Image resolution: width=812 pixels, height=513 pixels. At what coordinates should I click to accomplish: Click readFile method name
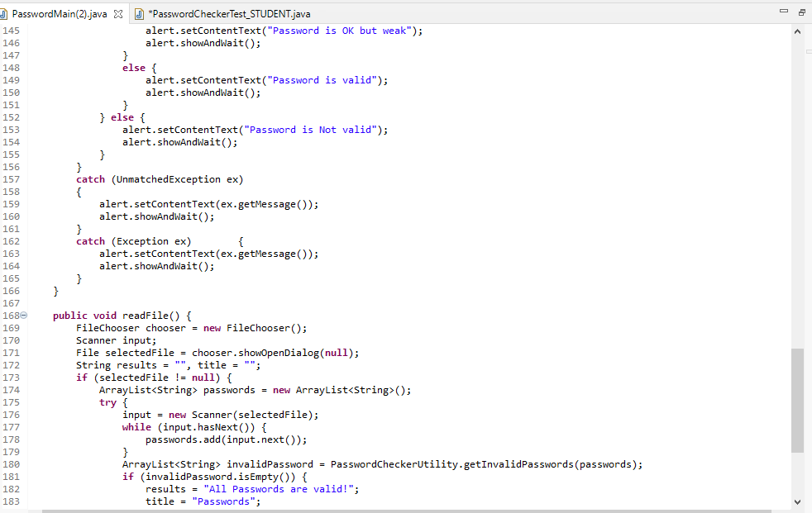tap(145, 316)
